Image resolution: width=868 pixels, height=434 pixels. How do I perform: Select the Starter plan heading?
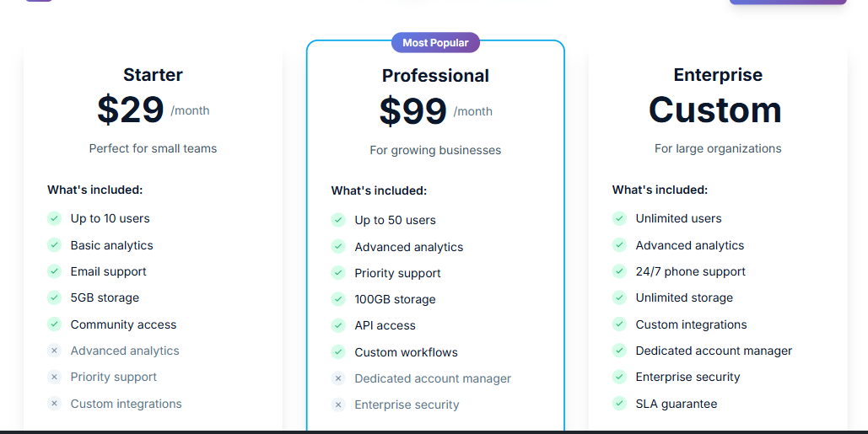pyautogui.click(x=153, y=75)
